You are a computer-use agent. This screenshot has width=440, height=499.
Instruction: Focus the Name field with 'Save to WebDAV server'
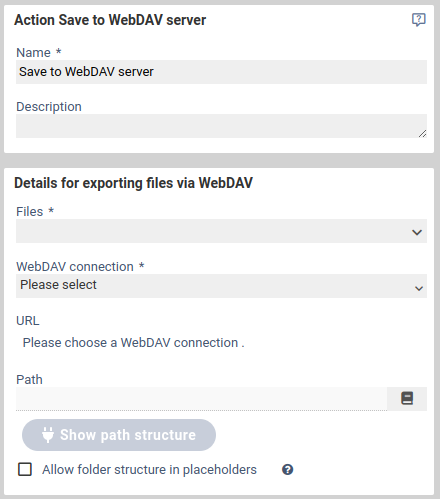(221, 72)
